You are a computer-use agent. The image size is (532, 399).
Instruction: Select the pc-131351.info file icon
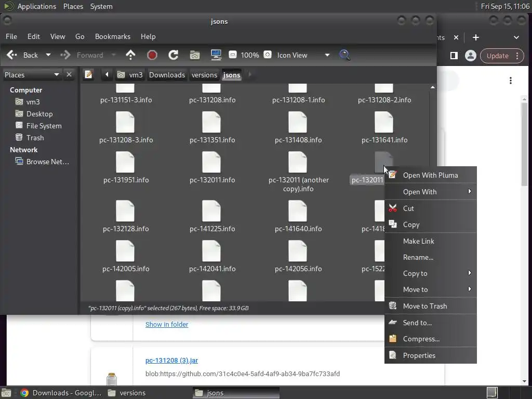211,123
